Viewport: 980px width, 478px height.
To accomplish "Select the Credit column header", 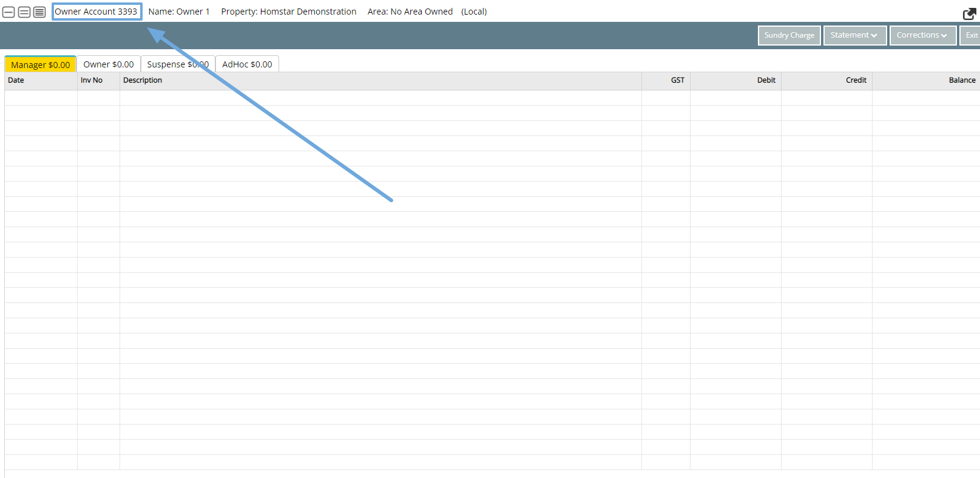I will [x=856, y=80].
